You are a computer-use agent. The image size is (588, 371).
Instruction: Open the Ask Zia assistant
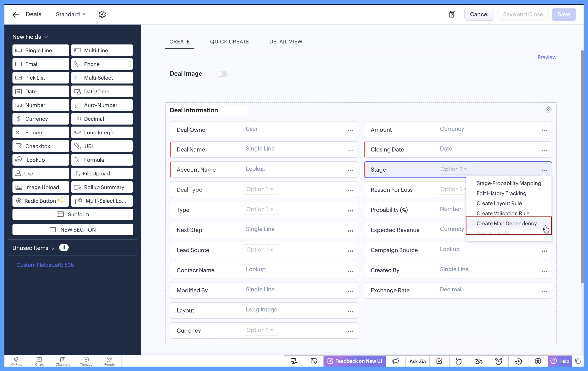coord(417,361)
